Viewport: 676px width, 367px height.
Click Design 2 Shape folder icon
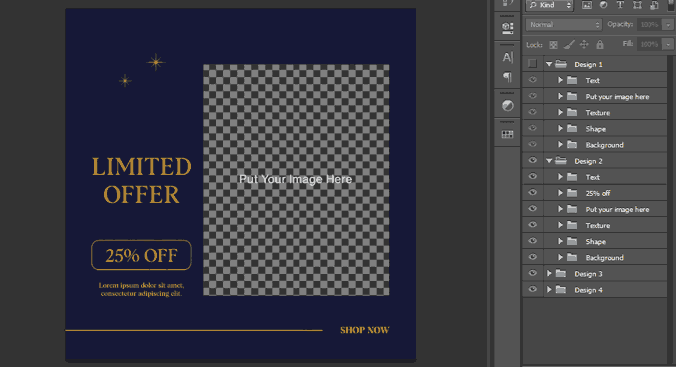pyautogui.click(x=572, y=242)
